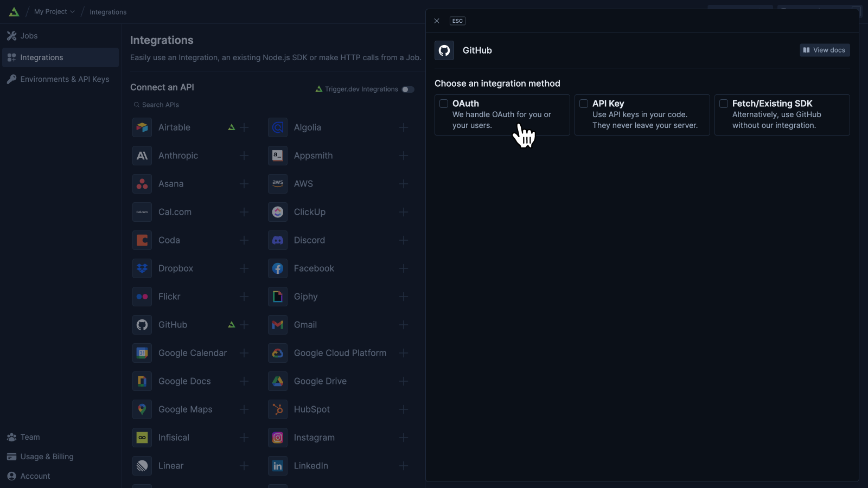868x488 pixels.
Task: Click the Trigger.dev logo in top bar
Action: coord(14,12)
